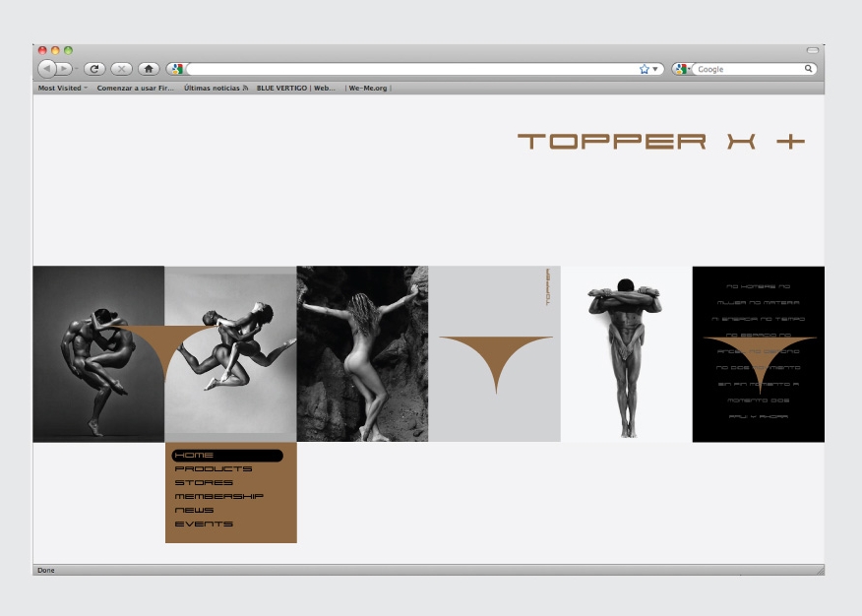Viewport: 862px width, 616px height.
Task: Click the RSS icon next to Últimas noticias
Action: 245,88
